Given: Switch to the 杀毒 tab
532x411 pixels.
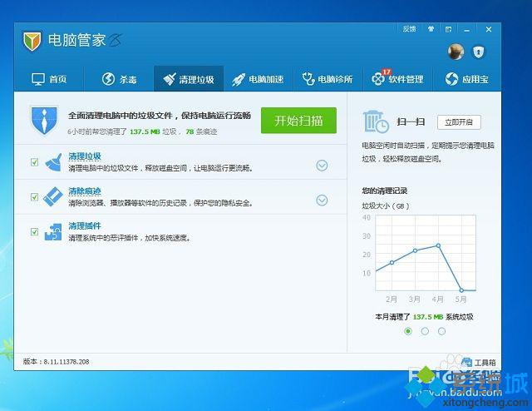Looking at the screenshot, I should coord(119,79).
